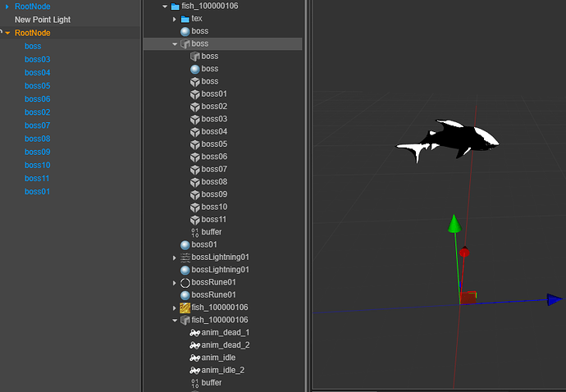Select boss08 node in the hierarchy

tap(38, 139)
